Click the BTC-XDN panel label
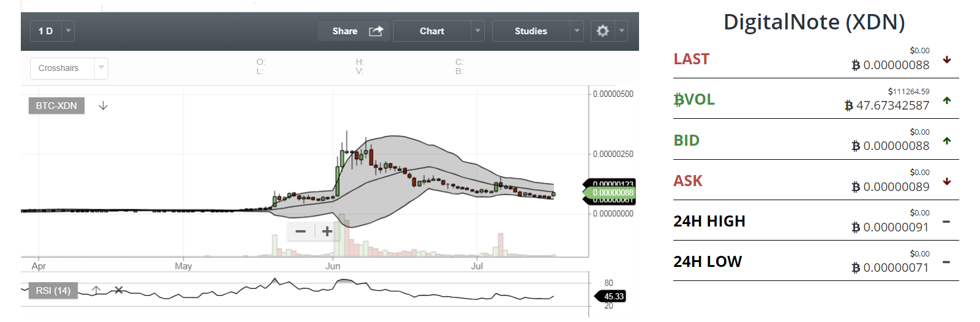 click(x=56, y=105)
